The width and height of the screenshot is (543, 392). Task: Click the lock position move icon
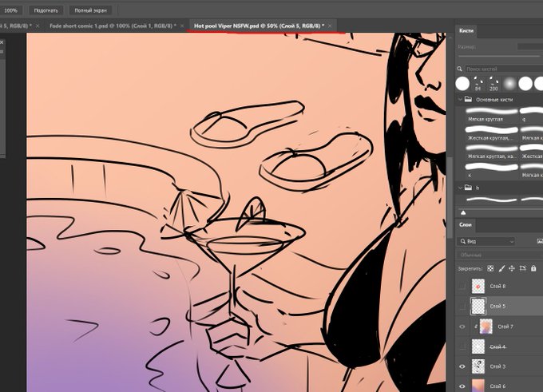[512, 268]
